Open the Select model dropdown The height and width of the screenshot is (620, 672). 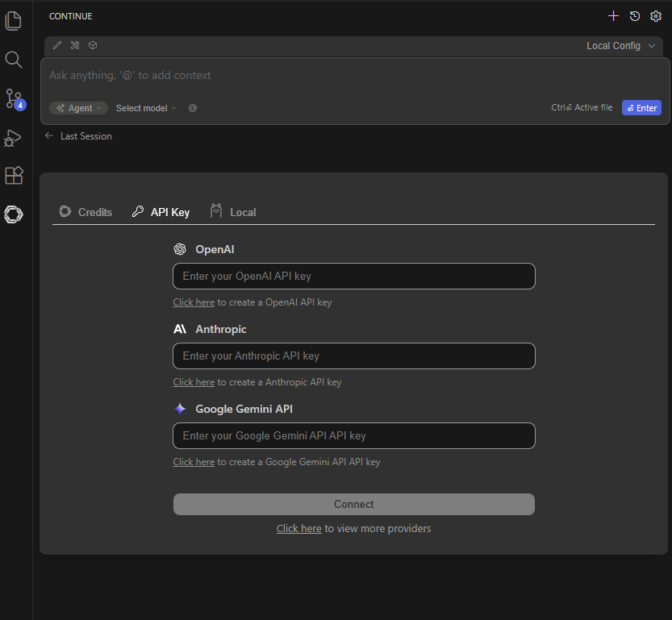coord(146,108)
